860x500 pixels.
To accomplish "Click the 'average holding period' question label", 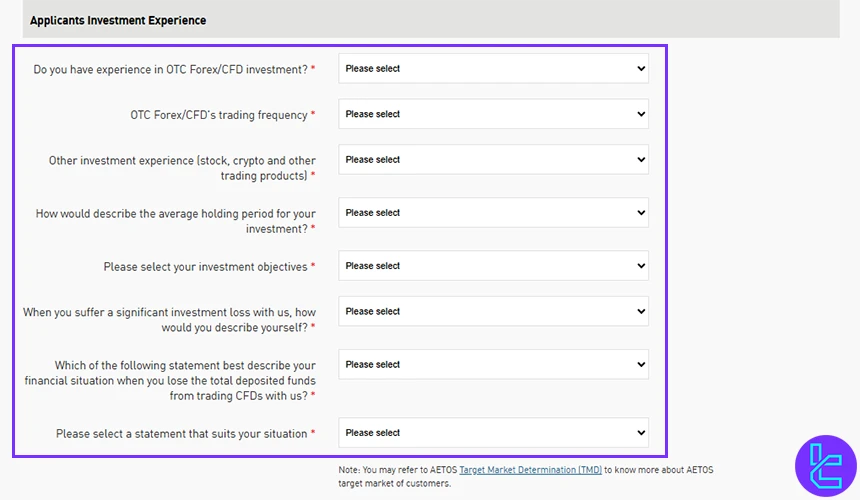I will 176,221.
